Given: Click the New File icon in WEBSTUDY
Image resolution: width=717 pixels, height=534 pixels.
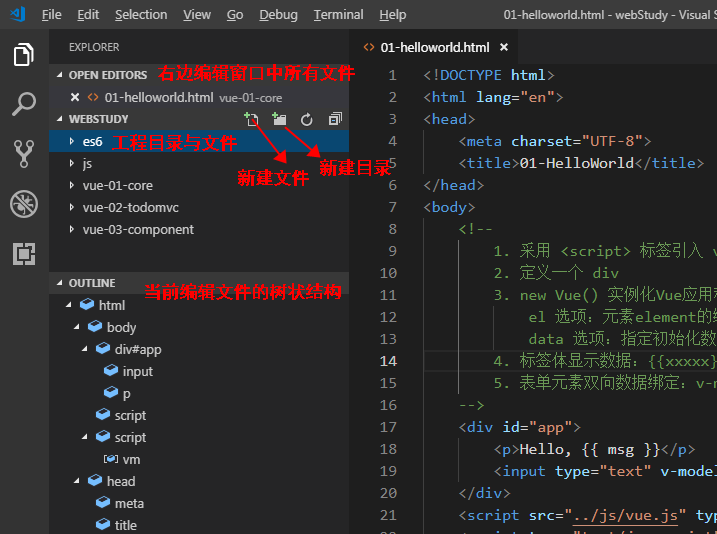Looking at the screenshot, I should pyautogui.click(x=251, y=119).
